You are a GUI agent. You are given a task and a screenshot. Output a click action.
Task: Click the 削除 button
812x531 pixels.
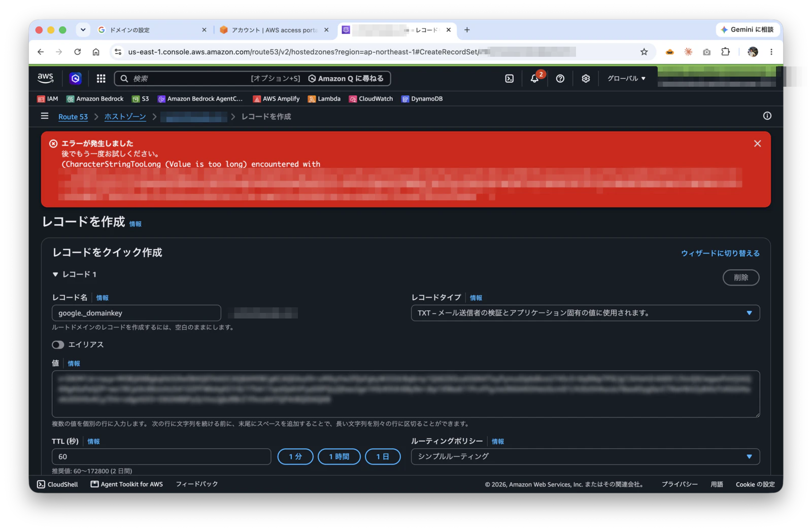(x=741, y=277)
